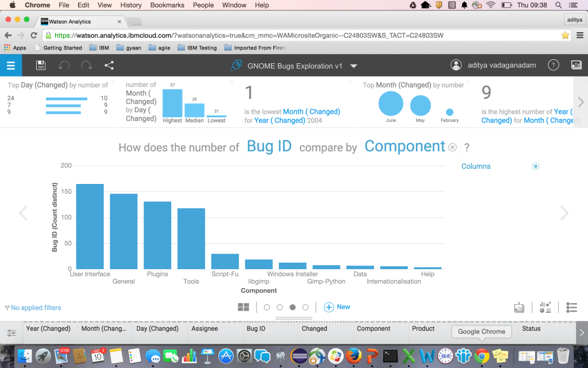The width and height of the screenshot is (588, 368).
Task: Undo the last action using the undo arrow
Action: pos(64,65)
